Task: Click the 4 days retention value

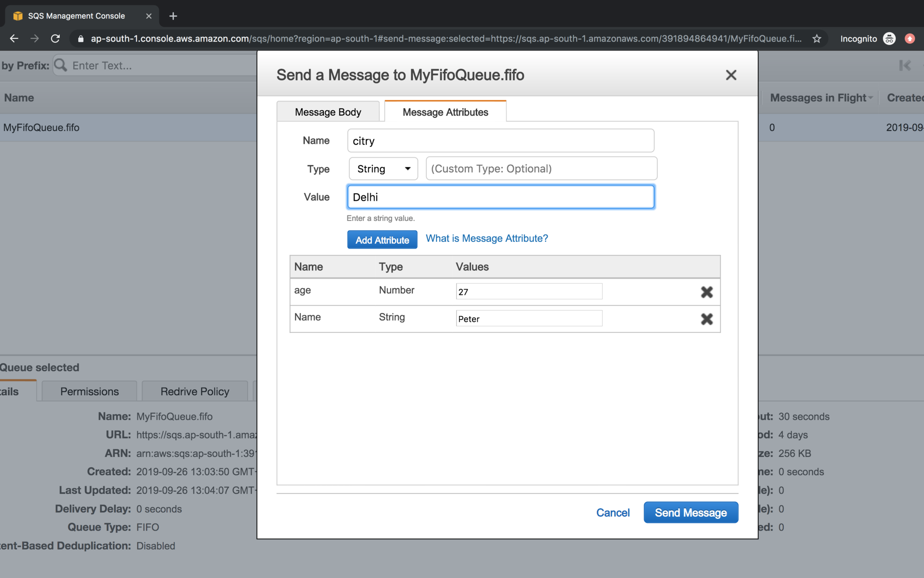Action: coord(793,435)
